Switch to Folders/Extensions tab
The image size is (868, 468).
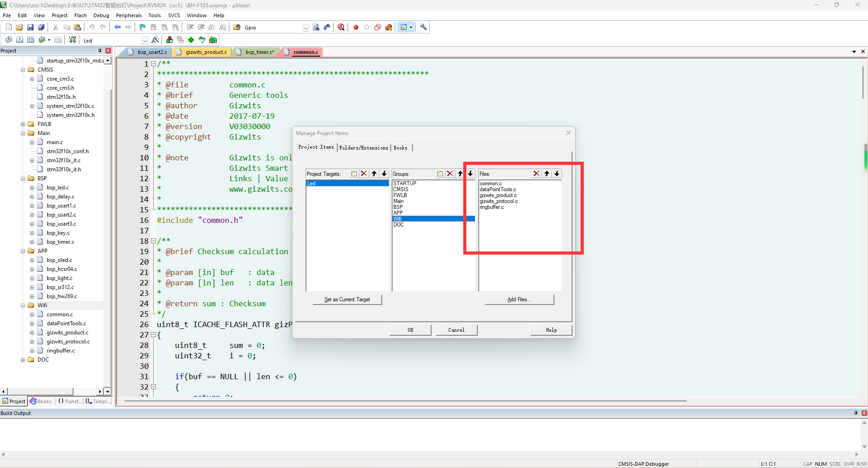click(x=364, y=148)
